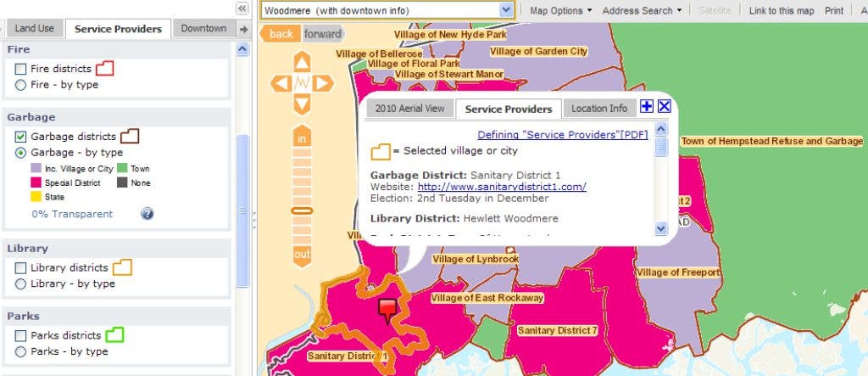Uncheck the Garbage districts checkbox

click(20, 137)
